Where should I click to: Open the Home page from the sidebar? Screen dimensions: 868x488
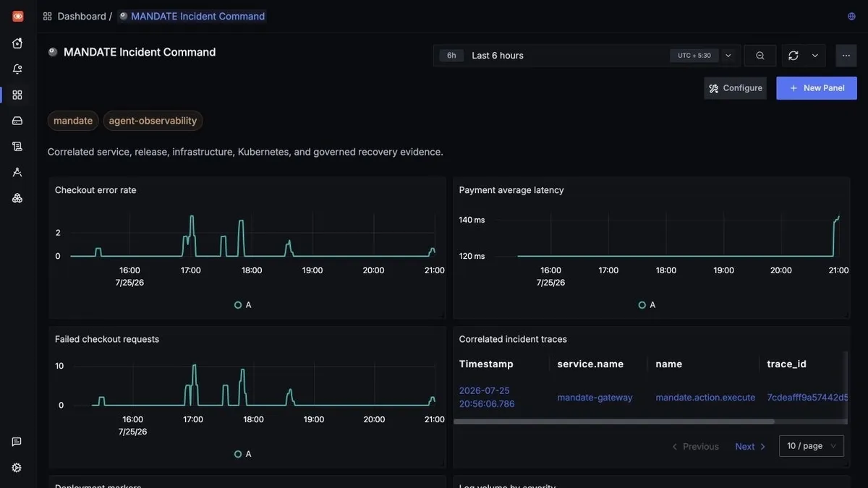[17, 43]
